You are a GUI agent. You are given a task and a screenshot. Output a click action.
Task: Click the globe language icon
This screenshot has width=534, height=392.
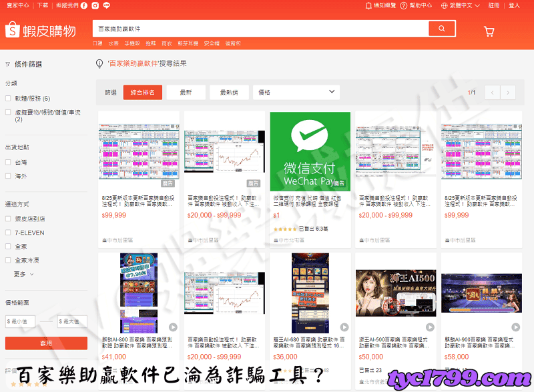tap(444, 6)
